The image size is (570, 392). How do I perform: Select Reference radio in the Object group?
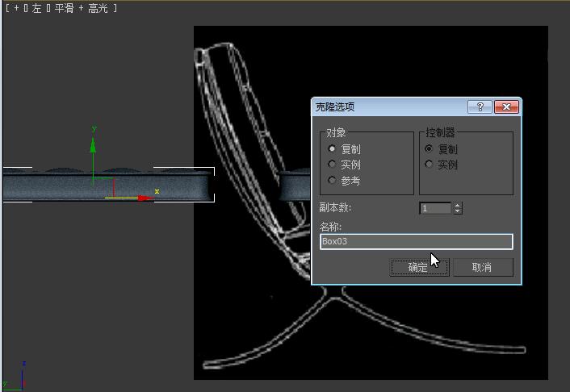(332, 180)
